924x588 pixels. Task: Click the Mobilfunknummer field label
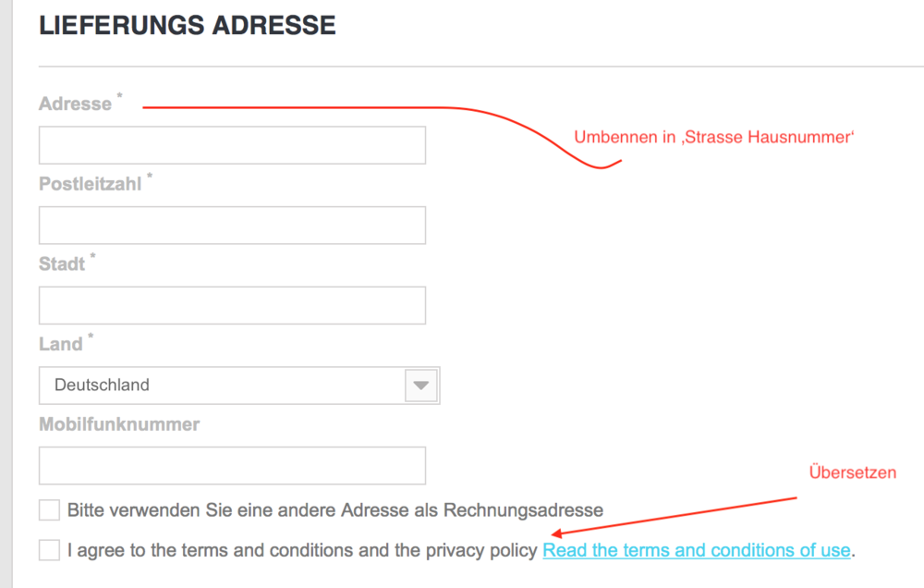[x=119, y=425]
